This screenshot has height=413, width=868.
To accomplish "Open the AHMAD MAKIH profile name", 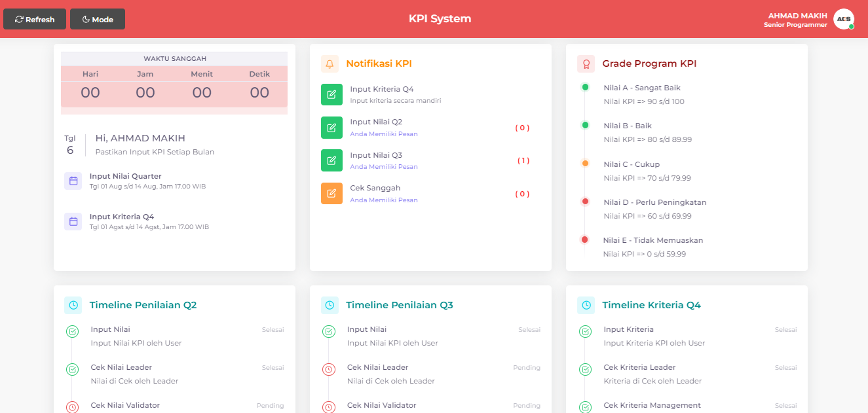I will [797, 16].
